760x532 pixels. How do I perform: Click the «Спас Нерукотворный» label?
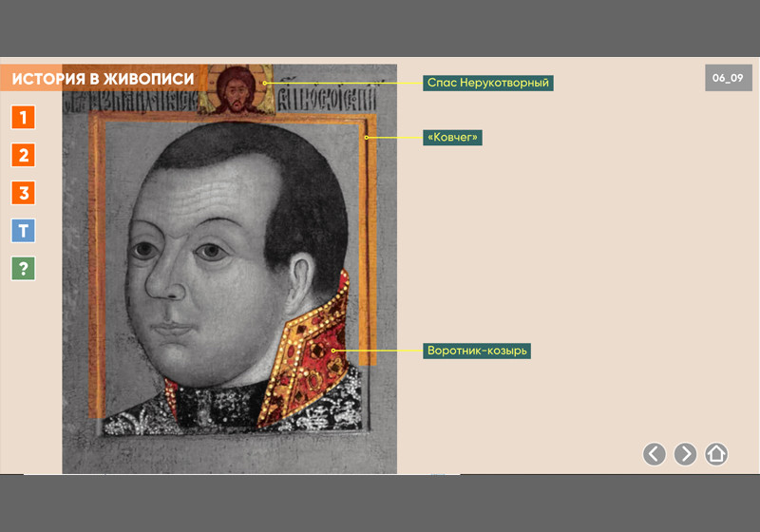[x=488, y=83]
